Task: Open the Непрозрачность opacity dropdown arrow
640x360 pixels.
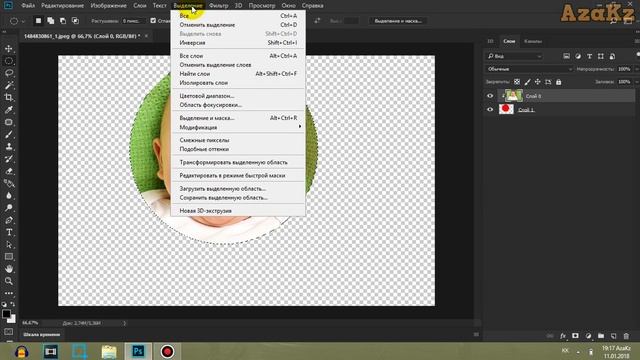Action: point(636,69)
